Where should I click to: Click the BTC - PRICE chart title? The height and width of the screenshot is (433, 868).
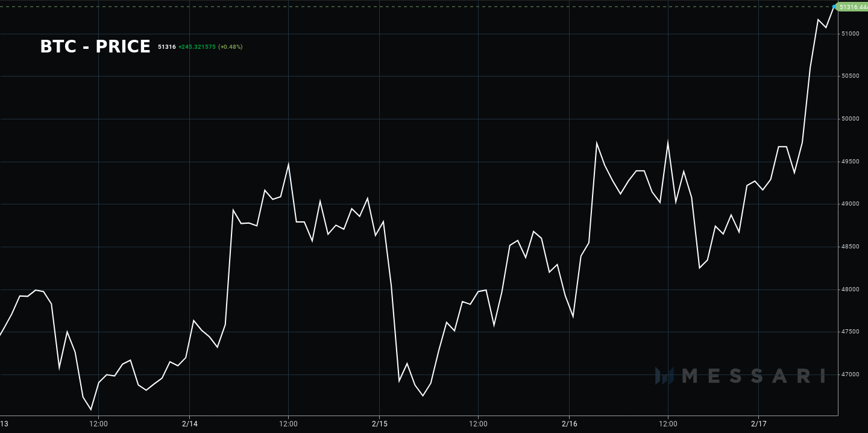click(95, 46)
